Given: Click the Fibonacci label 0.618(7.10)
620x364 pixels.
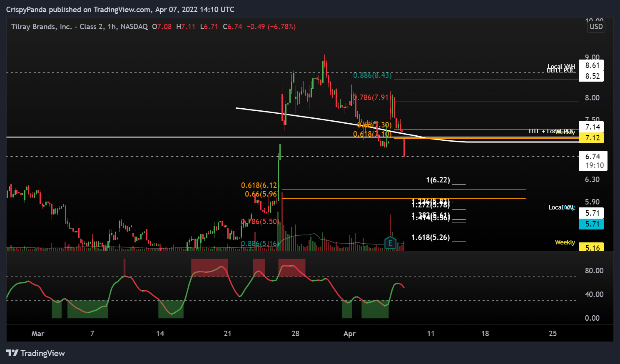Looking at the screenshot, I should coord(372,134).
